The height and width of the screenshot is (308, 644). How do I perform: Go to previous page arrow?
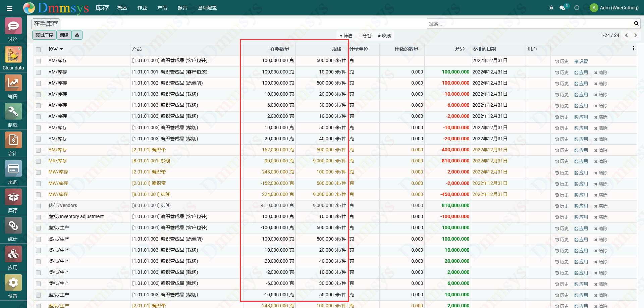tap(626, 35)
